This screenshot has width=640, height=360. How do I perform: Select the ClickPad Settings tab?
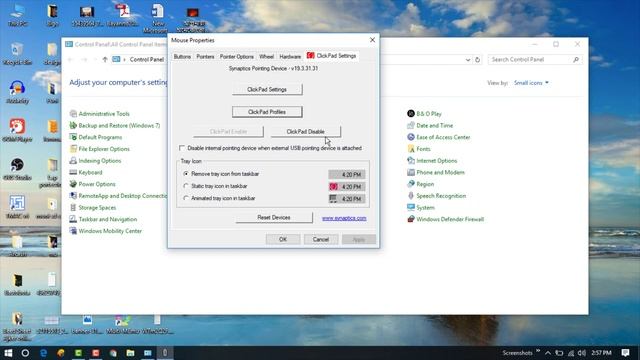332,56
